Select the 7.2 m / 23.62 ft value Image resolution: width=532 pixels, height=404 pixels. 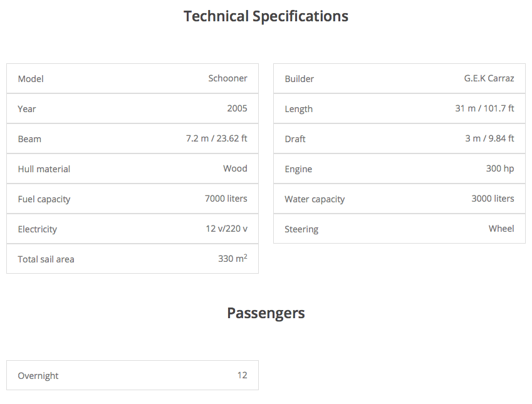click(216, 138)
